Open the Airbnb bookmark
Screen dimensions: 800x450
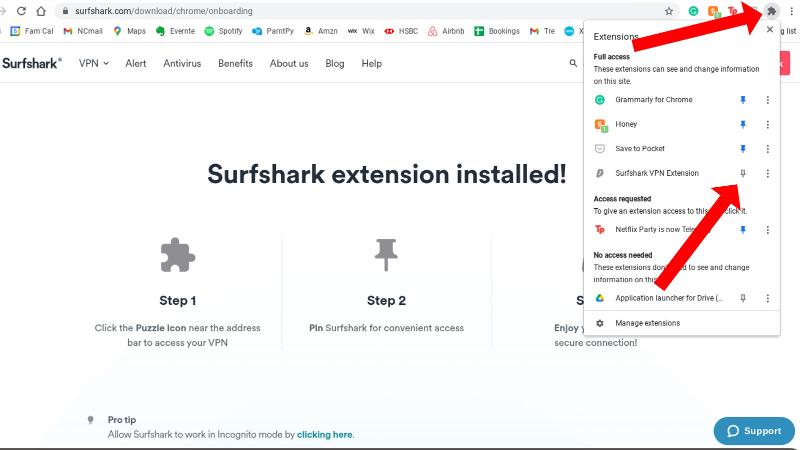click(x=446, y=31)
